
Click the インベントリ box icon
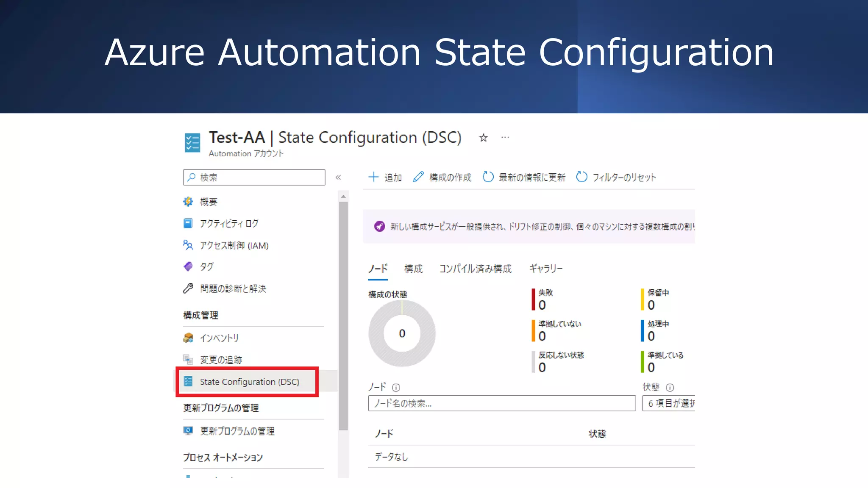coord(188,338)
